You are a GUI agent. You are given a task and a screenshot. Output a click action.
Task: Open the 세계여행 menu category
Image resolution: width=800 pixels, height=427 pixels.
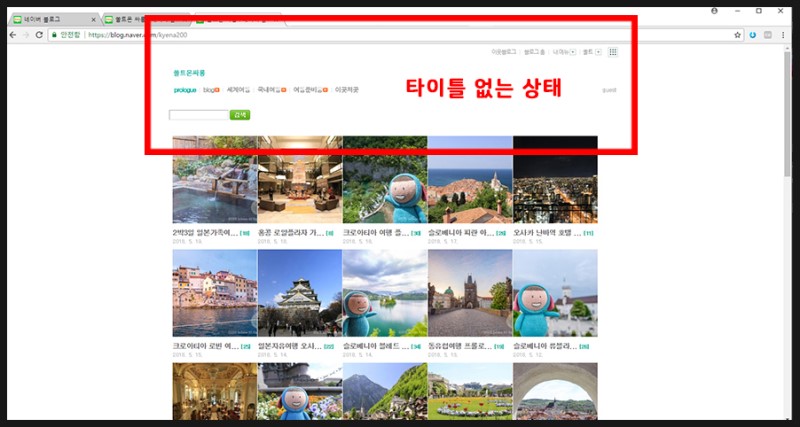coord(238,90)
